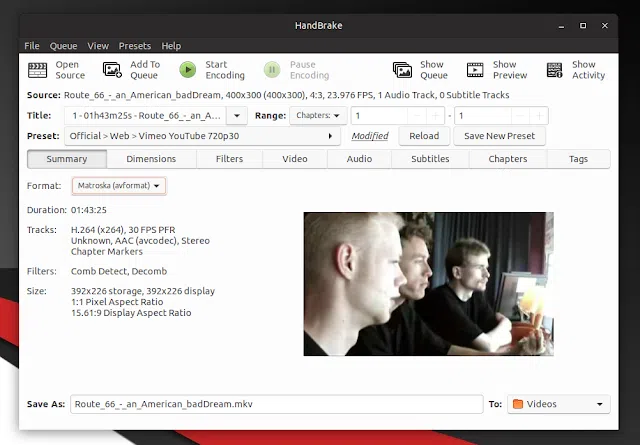Open the Show Queue icon

(402, 70)
